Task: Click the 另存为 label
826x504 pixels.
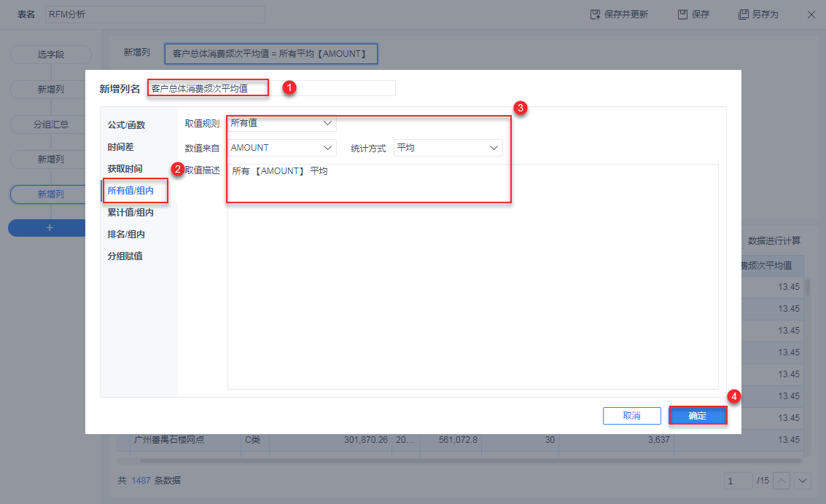Action: coord(765,15)
